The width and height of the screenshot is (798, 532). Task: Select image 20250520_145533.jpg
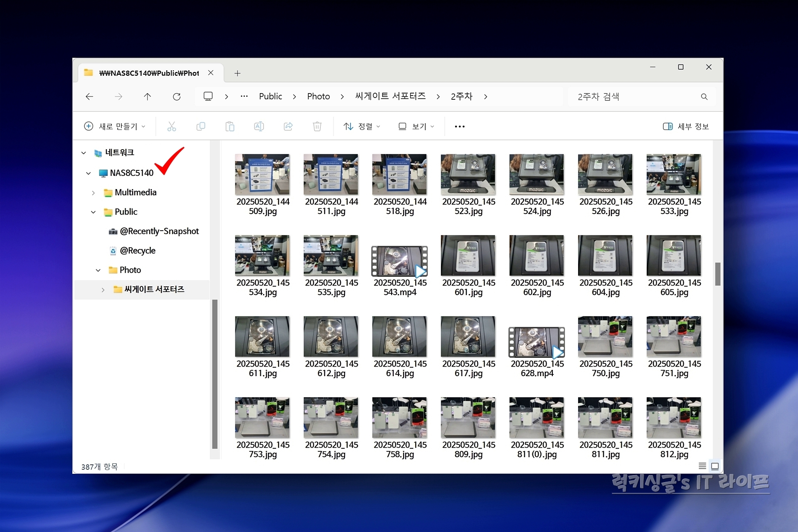point(674,185)
